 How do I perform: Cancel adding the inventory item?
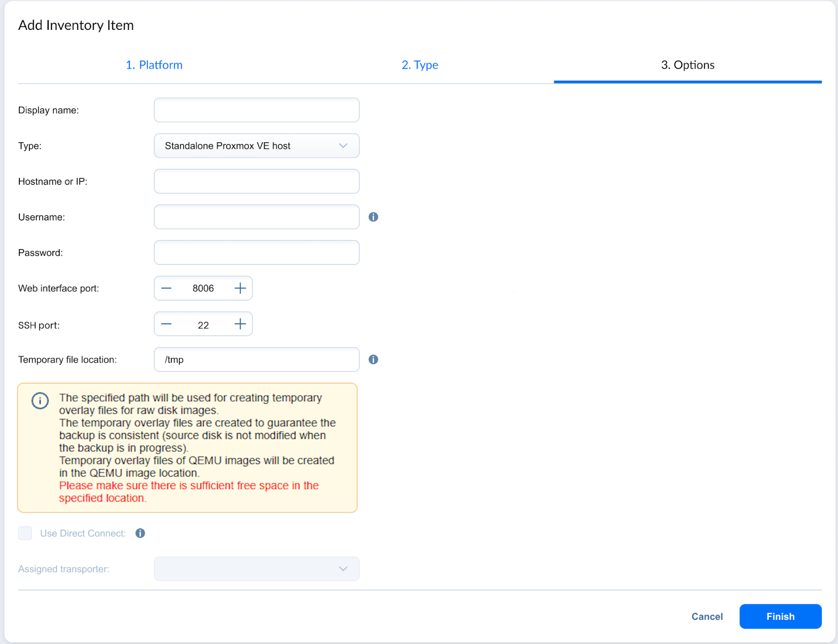coord(707,616)
